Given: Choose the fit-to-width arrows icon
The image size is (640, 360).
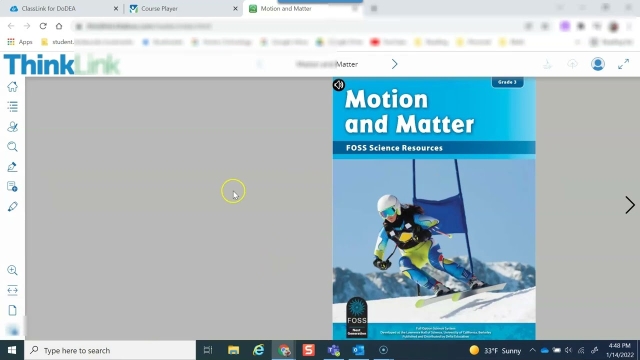Looking at the screenshot, I should click(x=12, y=290).
